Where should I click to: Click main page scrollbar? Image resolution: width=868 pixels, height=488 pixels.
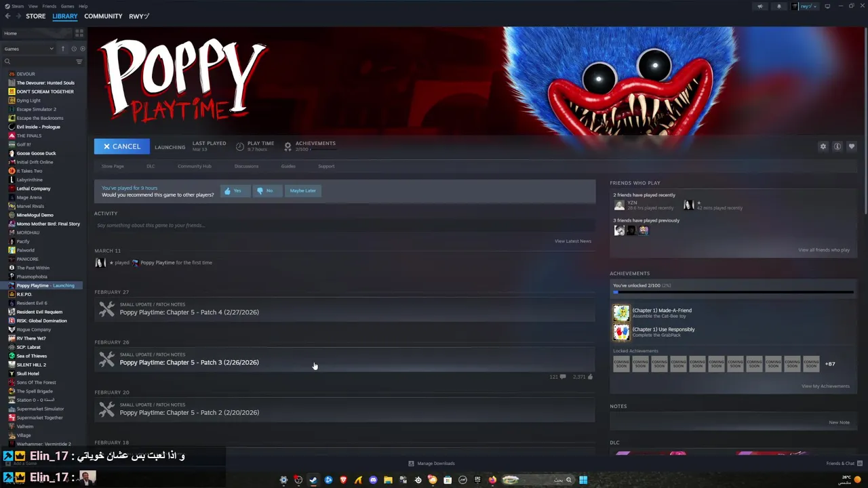pyautogui.click(x=865, y=122)
